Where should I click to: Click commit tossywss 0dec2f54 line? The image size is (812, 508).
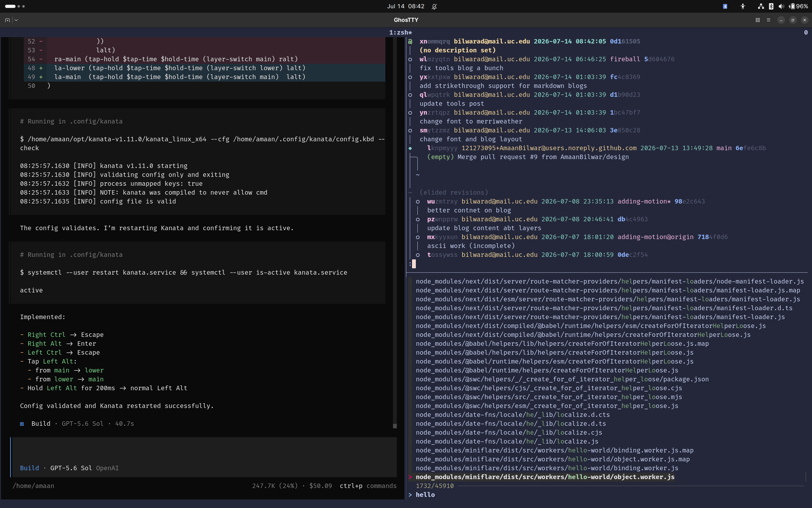click(537, 255)
